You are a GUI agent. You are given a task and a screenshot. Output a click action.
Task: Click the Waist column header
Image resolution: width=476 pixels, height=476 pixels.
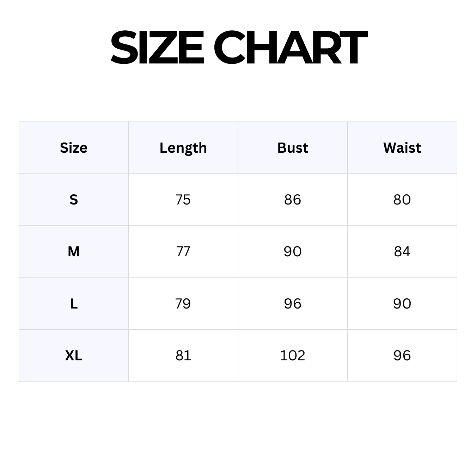(402, 148)
